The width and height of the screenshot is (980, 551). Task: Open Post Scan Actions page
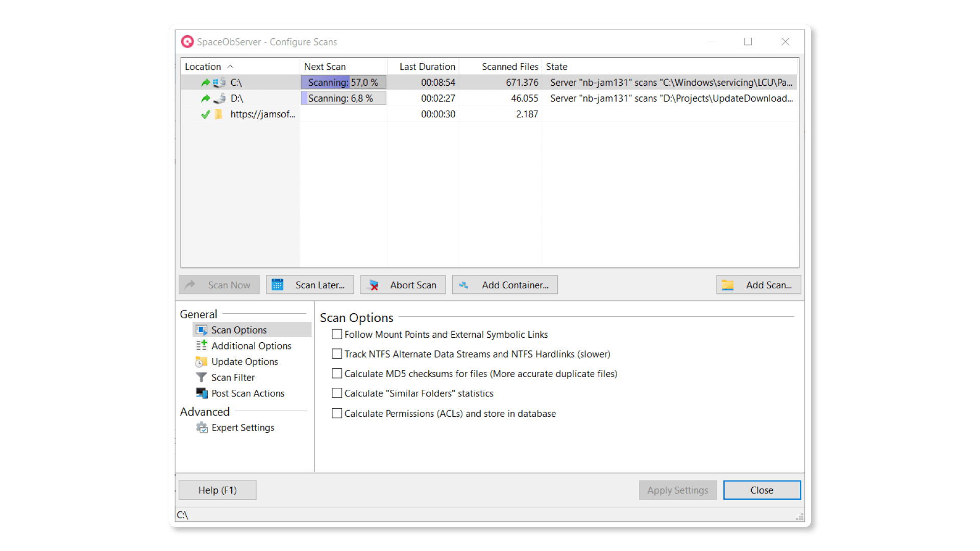click(248, 393)
